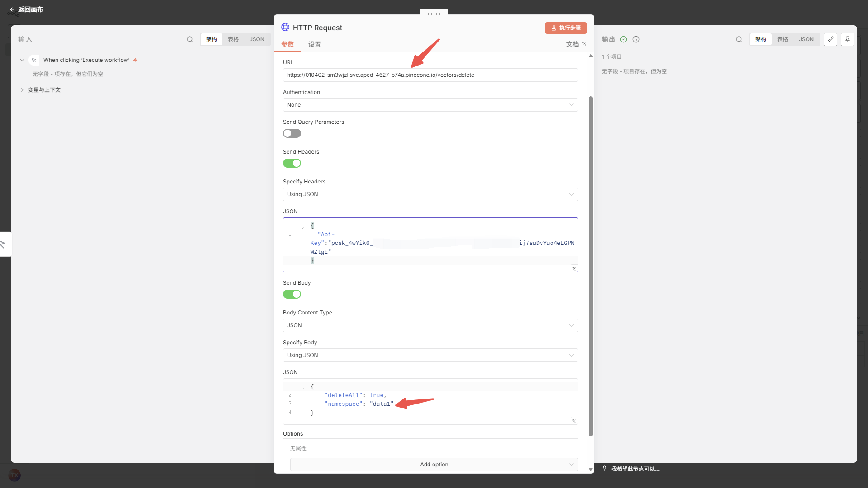Pin the output data icon
This screenshot has width=868, height=488.
(848, 39)
